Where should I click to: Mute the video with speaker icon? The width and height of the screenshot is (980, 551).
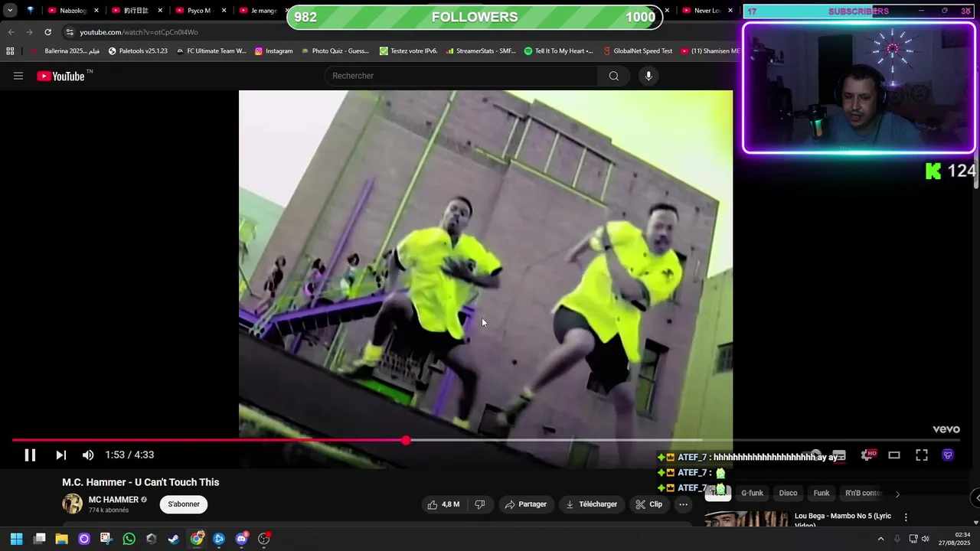(x=88, y=455)
